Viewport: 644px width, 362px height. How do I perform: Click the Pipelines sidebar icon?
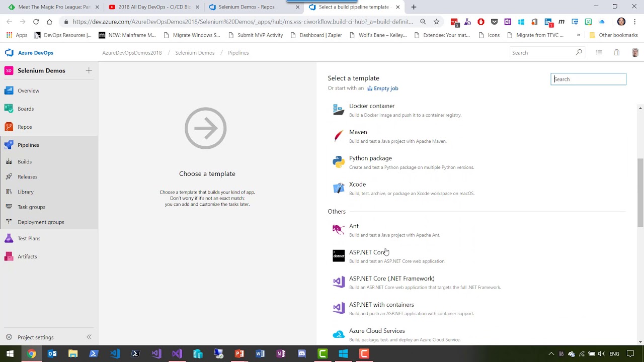[x=9, y=145]
